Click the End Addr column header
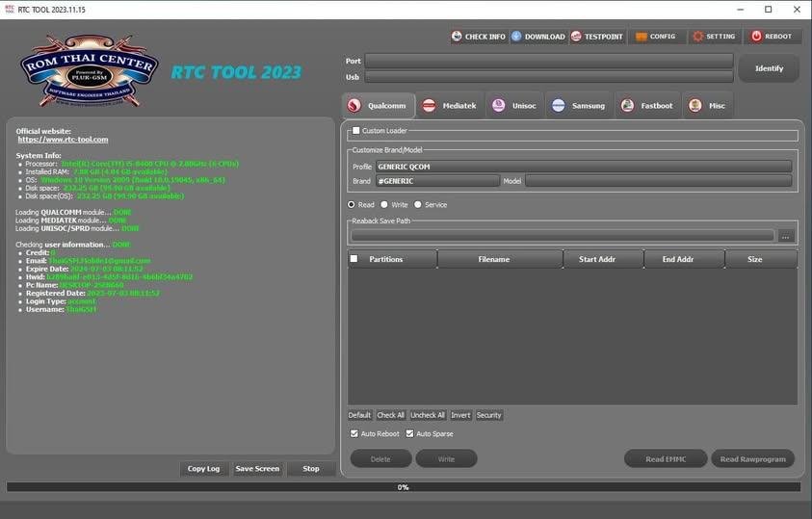This screenshot has width=812, height=519. (684, 259)
